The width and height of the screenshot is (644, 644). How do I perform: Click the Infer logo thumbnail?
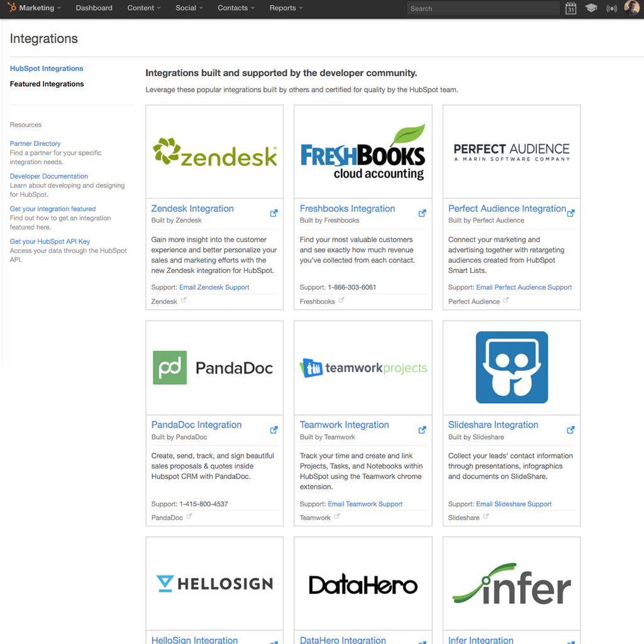click(x=512, y=584)
